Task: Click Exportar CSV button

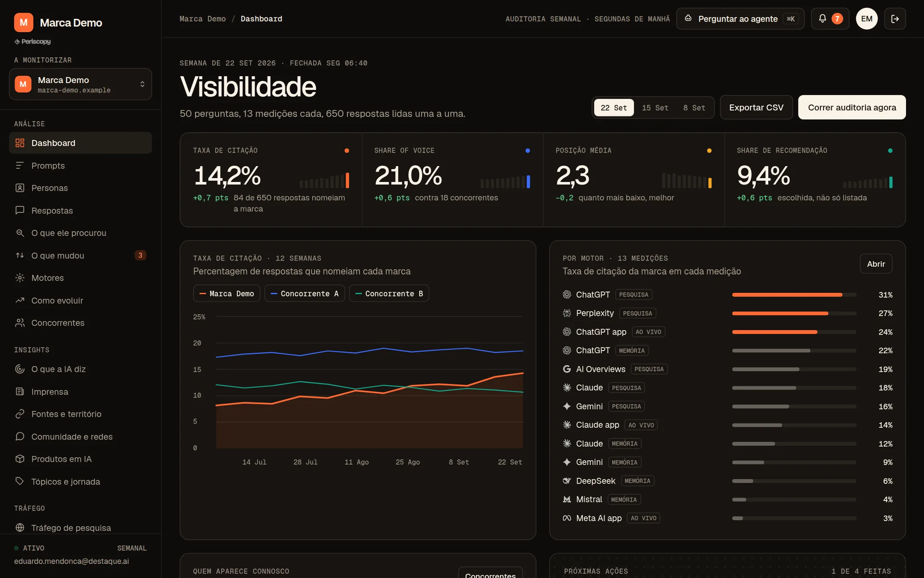Action: 756,107
